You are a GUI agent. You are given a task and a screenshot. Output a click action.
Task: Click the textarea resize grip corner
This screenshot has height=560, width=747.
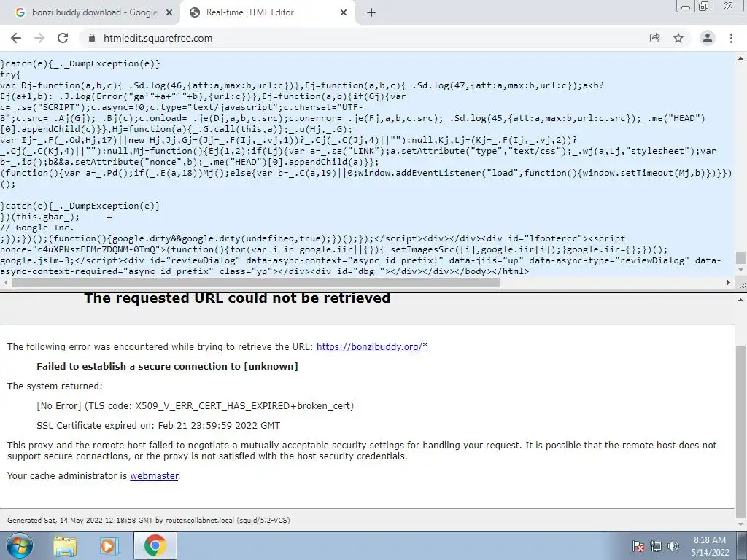point(743,284)
